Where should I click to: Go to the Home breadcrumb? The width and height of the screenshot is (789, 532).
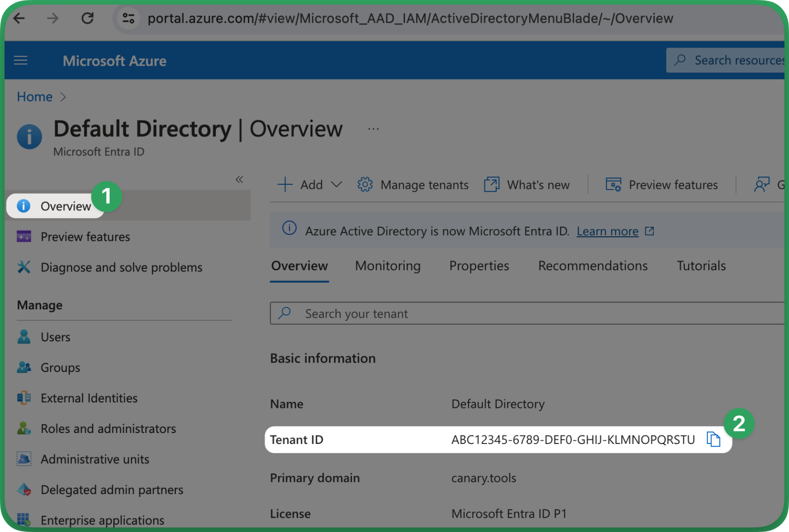coord(35,97)
